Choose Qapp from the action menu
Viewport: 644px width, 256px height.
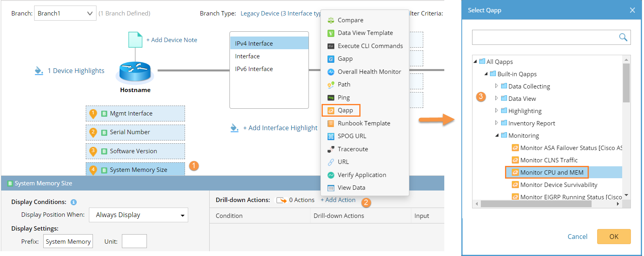[x=345, y=110]
